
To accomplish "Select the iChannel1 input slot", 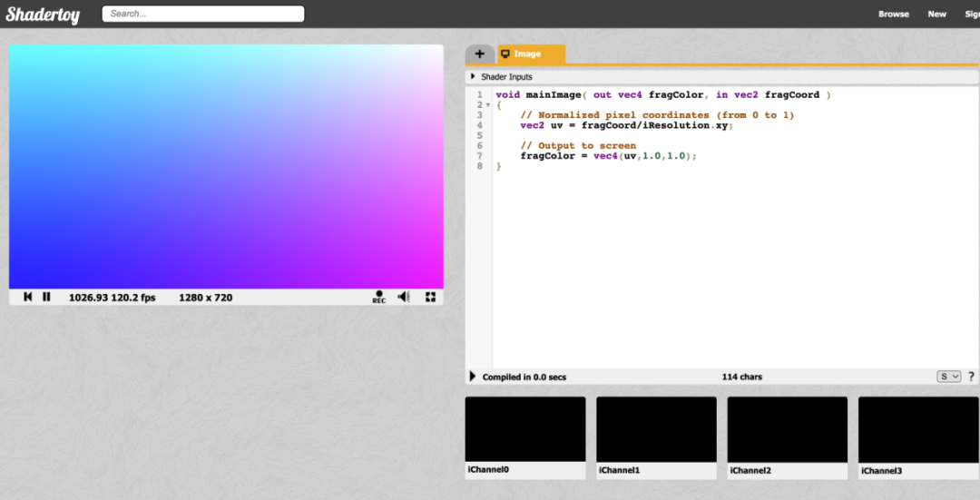I will [656, 429].
